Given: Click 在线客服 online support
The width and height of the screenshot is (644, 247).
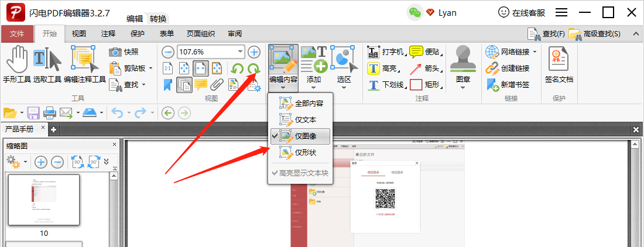Looking at the screenshot, I should coord(522,13).
